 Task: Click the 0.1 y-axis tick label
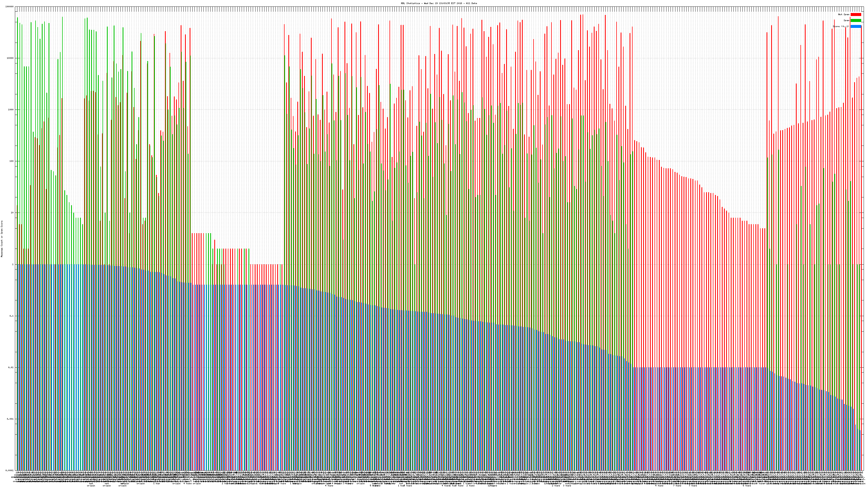pyautogui.click(x=12, y=316)
